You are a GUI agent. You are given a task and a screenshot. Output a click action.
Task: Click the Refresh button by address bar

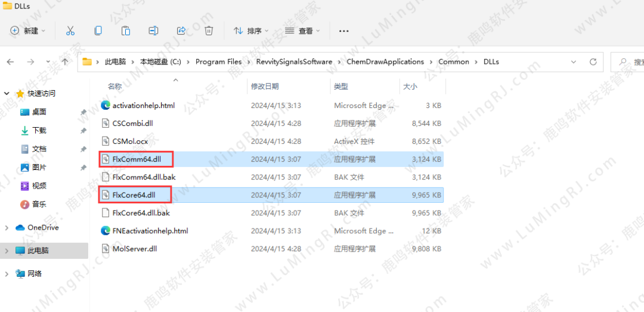coord(593,61)
